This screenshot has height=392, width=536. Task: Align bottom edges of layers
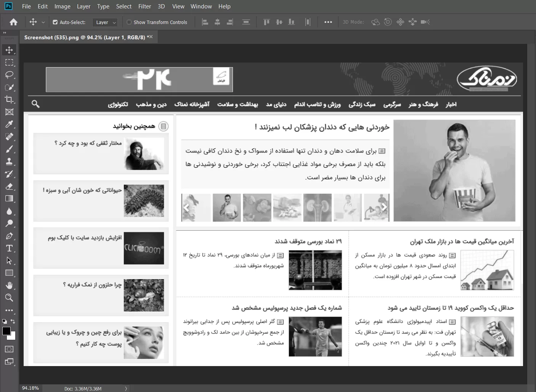pos(292,22)
